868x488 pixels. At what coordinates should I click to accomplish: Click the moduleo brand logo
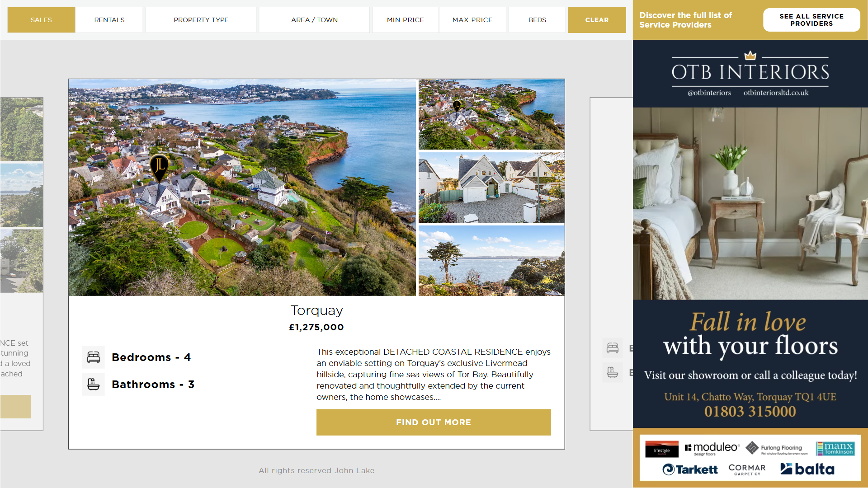(712, 448)
